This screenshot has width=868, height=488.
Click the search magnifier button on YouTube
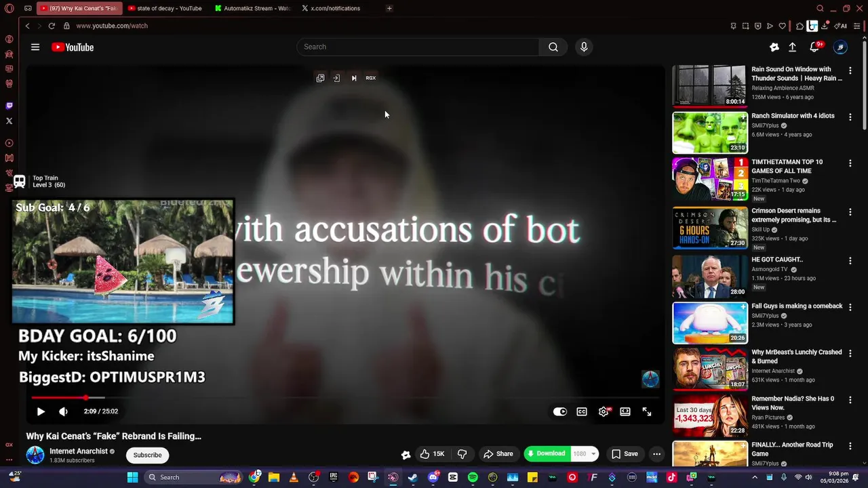[553, 47]
